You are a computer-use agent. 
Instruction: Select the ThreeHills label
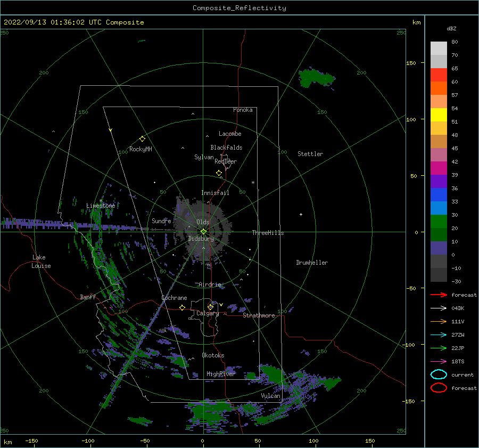click(268, 233)
